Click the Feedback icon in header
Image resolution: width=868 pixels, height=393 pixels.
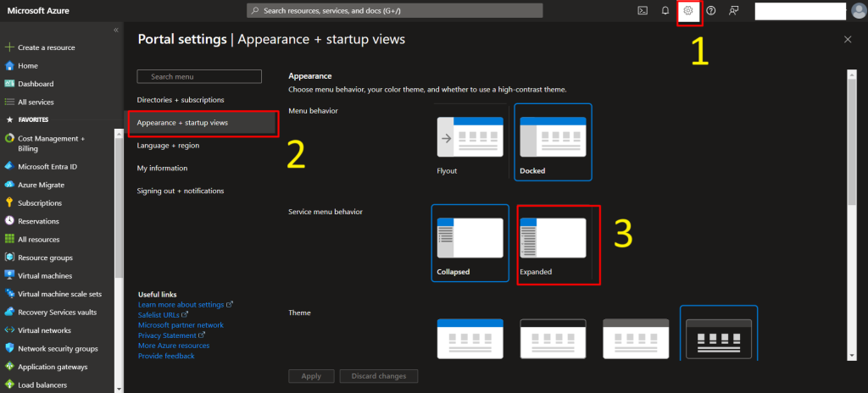coord(733,10)
